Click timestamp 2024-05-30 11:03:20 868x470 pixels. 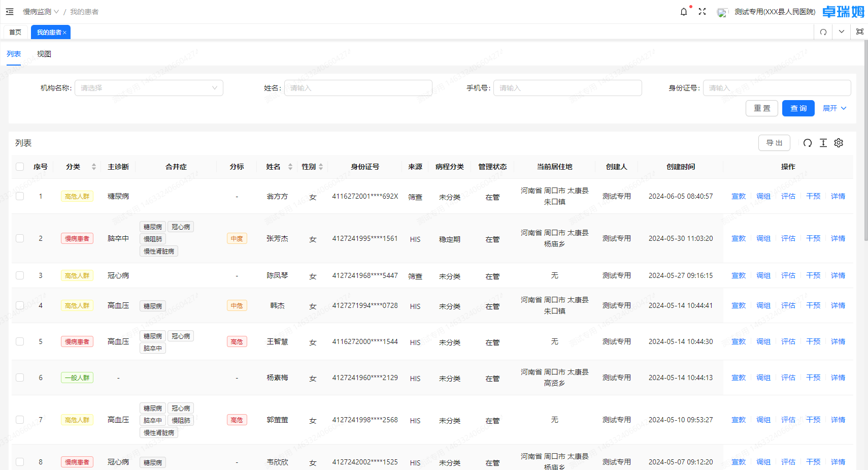(x=681, y=238)
